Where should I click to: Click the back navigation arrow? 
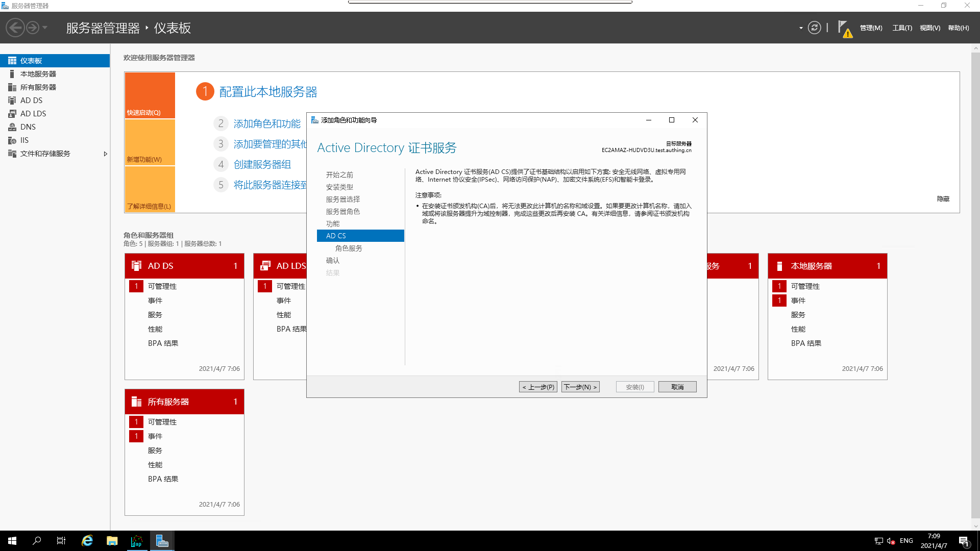pyautogui.click(x=15, y=28)
